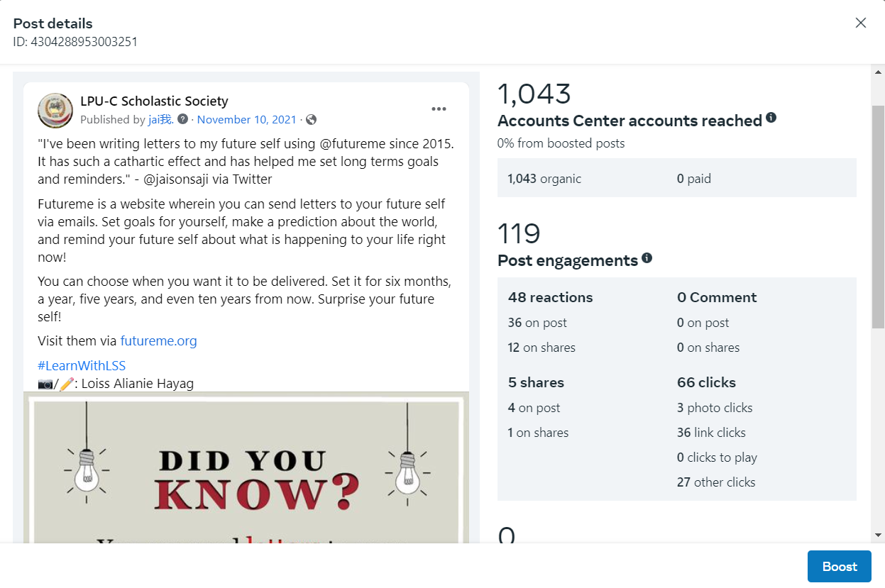Click the globe public audience icon
Screen dimensions: 885x588
click(311, 120)
